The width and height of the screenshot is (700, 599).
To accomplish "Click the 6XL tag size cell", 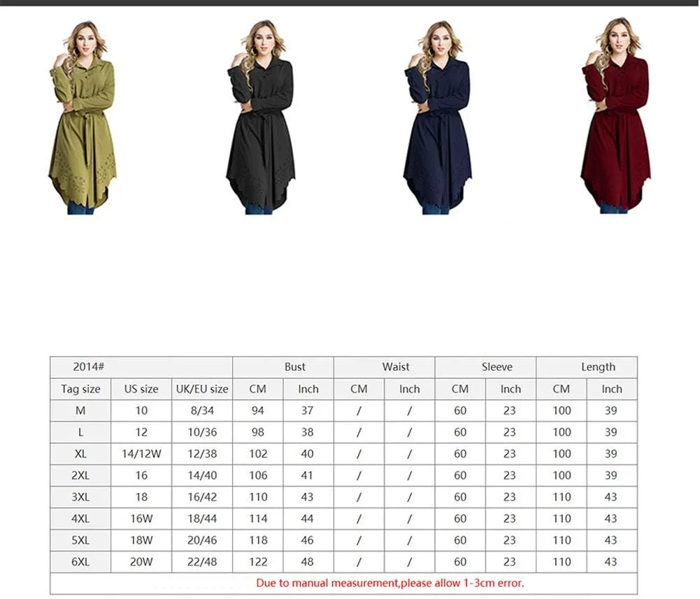I will point(80,562).
